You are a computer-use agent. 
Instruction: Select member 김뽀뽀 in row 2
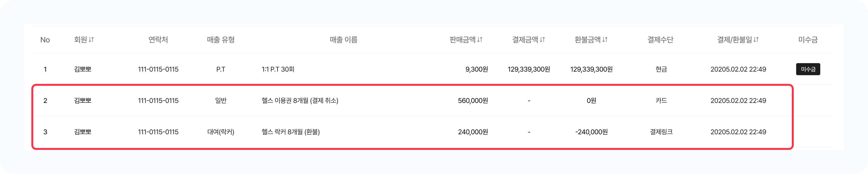pos(82,101)
